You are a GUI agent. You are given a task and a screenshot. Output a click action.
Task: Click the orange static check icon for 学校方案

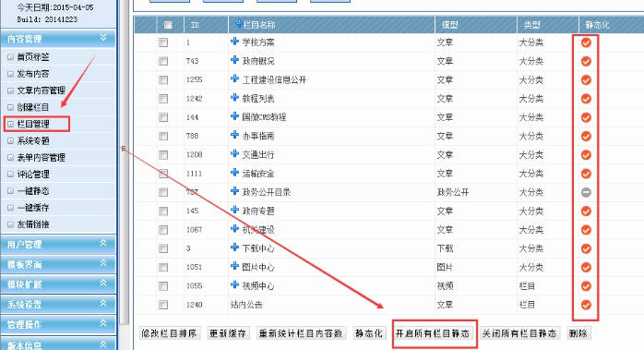coord(586,42)
